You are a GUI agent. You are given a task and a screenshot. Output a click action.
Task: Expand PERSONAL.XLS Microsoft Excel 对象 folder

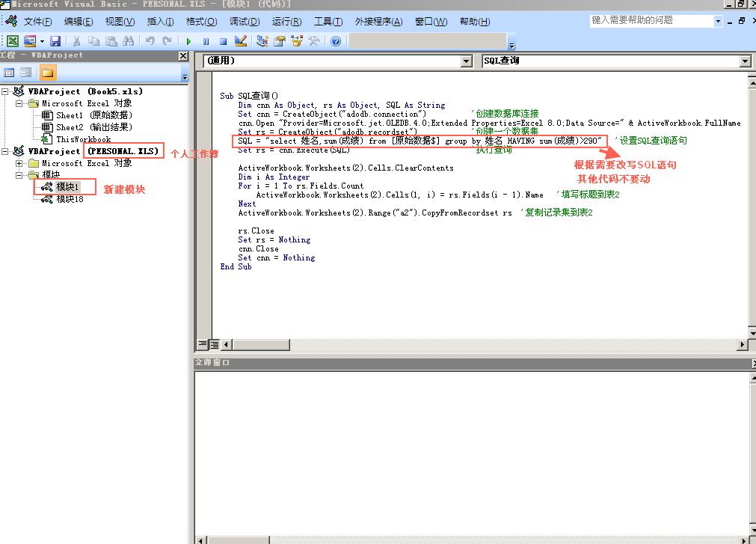19,163
